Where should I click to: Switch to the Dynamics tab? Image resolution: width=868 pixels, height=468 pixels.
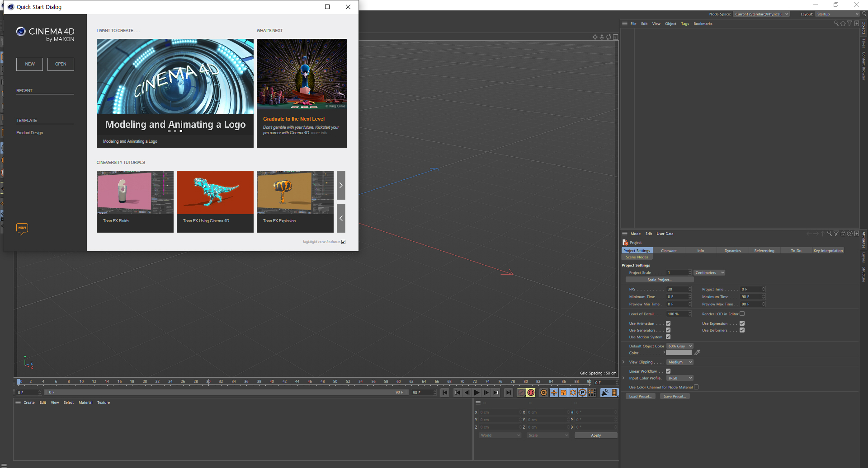coord(732,251)
